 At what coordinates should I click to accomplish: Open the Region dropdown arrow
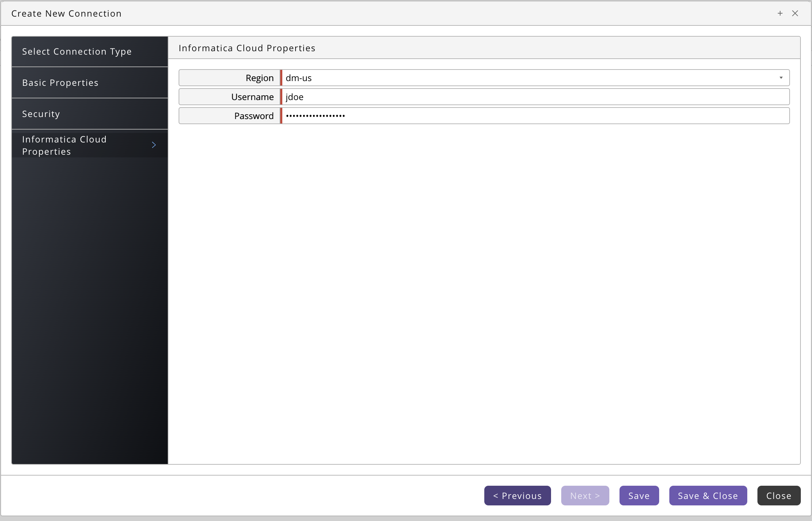(x=781, y=78)
